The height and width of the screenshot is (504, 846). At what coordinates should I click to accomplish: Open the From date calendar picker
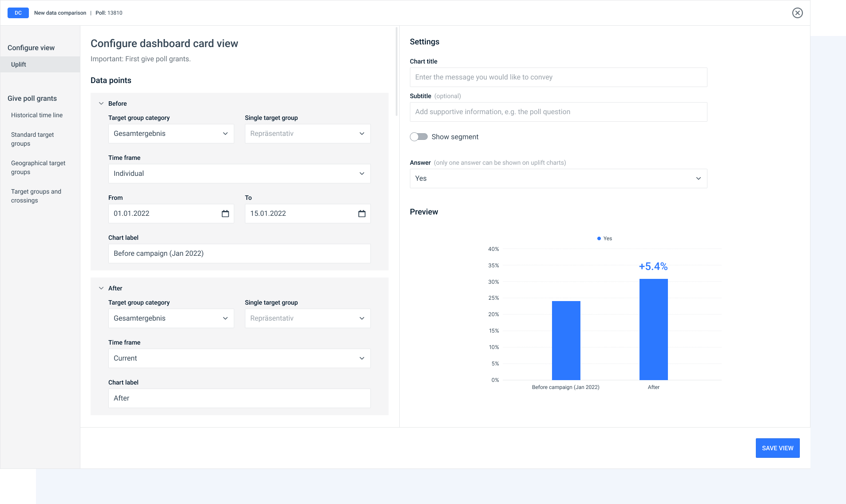point(225,214)
